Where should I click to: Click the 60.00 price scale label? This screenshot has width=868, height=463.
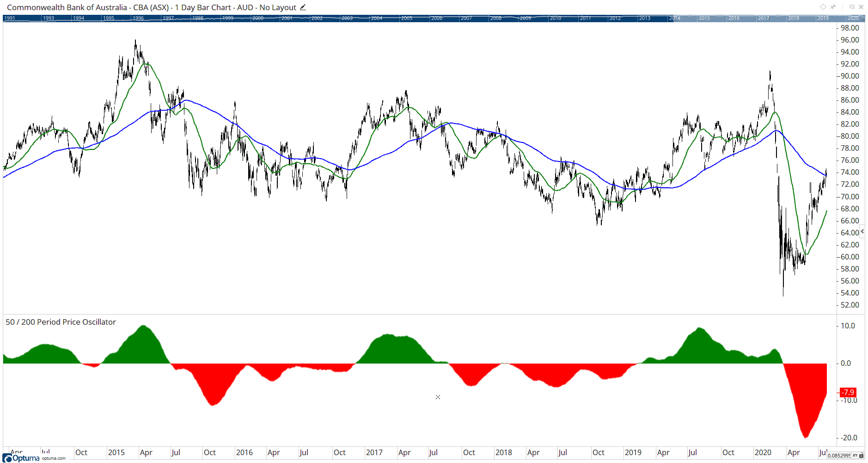pyautogui.click(x=850, y=257)
